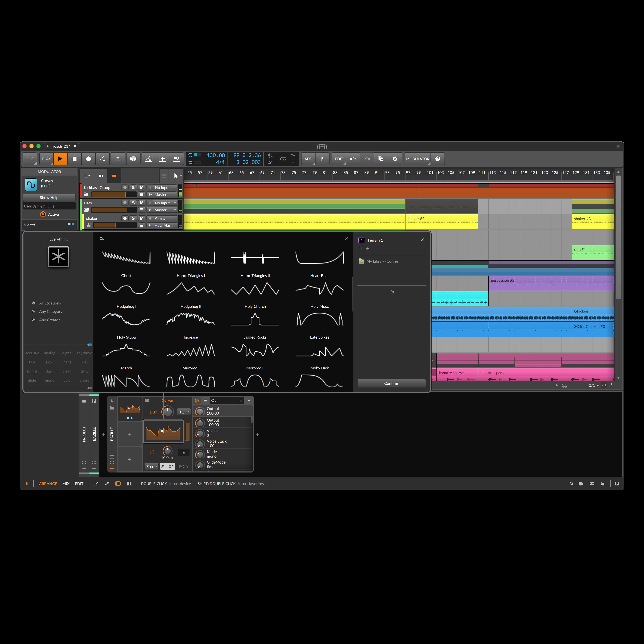Click the help question mark icon
Screen dimensions: 644x644
(x=438, y=159)
